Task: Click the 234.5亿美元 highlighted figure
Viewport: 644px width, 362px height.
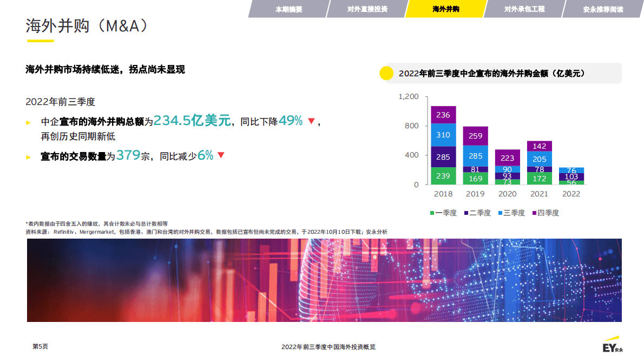Action: tap(193, 122)
